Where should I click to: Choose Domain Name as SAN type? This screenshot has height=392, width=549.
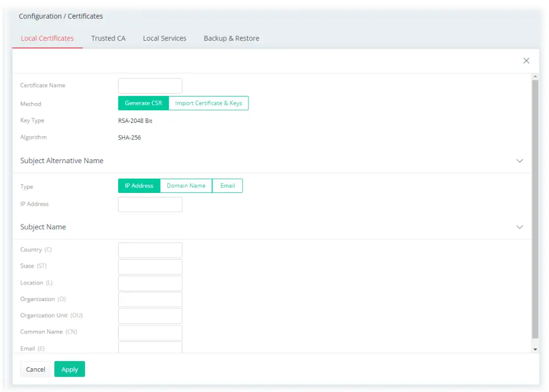click(186, 186)
